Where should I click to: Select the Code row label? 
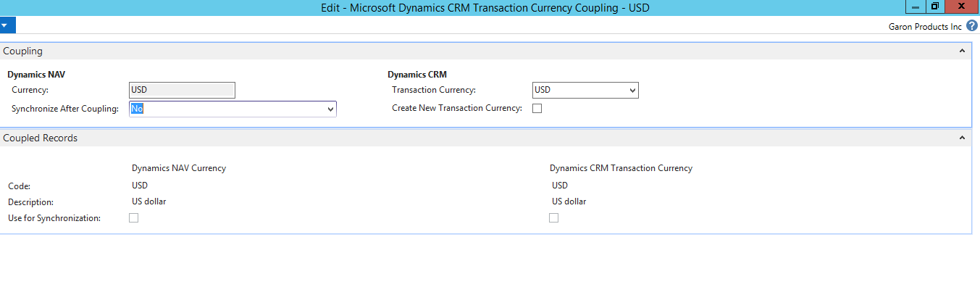click(19, 186)
